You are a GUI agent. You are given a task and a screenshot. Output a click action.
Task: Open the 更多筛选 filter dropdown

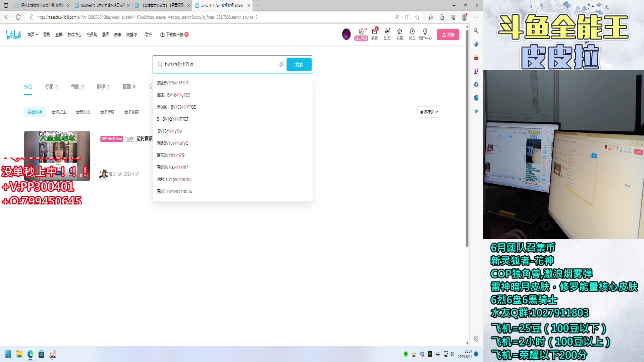pos(429,112)
